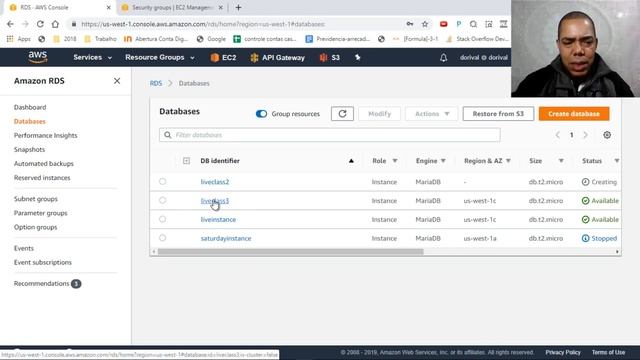Image resolution: width=640 pixels, height=360 pixels.
Task: Sort by DB identifier column arrow
Action: [x=351, y=161]
